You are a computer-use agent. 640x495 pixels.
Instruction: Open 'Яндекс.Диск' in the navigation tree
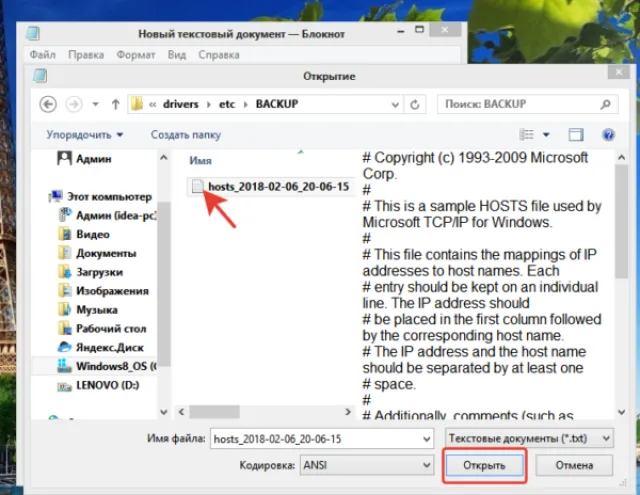click(110, 348)
